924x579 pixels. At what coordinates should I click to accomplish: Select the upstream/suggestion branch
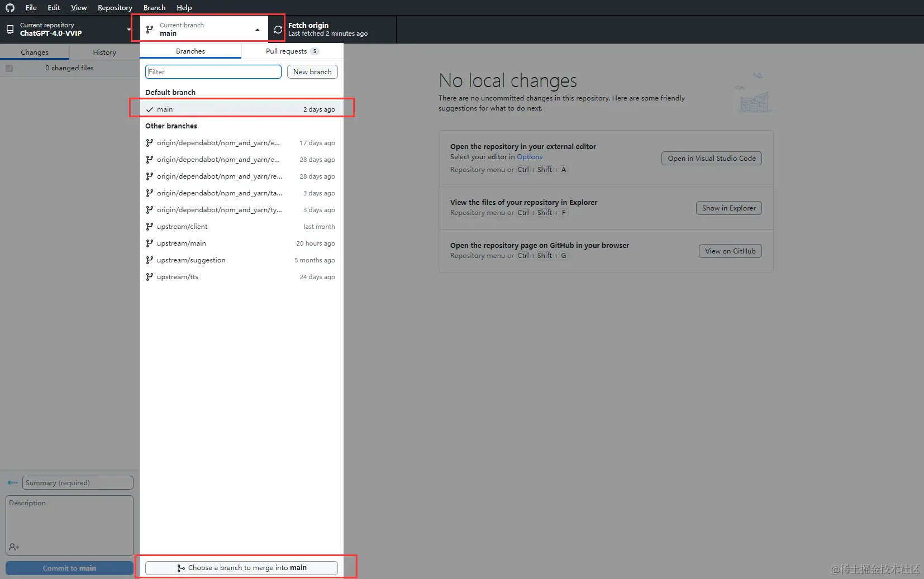pos(241,260)
